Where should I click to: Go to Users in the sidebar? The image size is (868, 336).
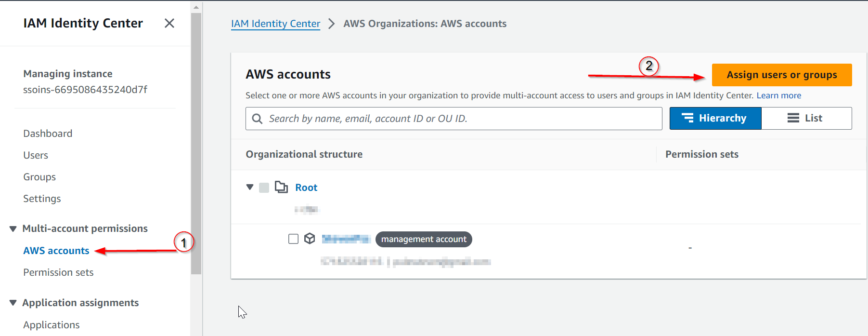pos(36,155)
